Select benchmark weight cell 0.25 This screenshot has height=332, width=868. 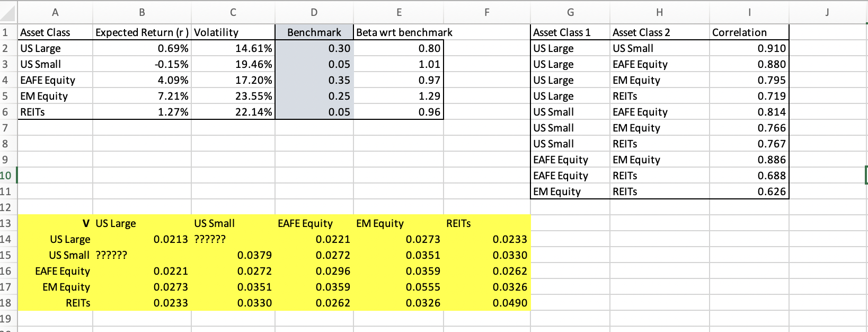click(314, 96)
